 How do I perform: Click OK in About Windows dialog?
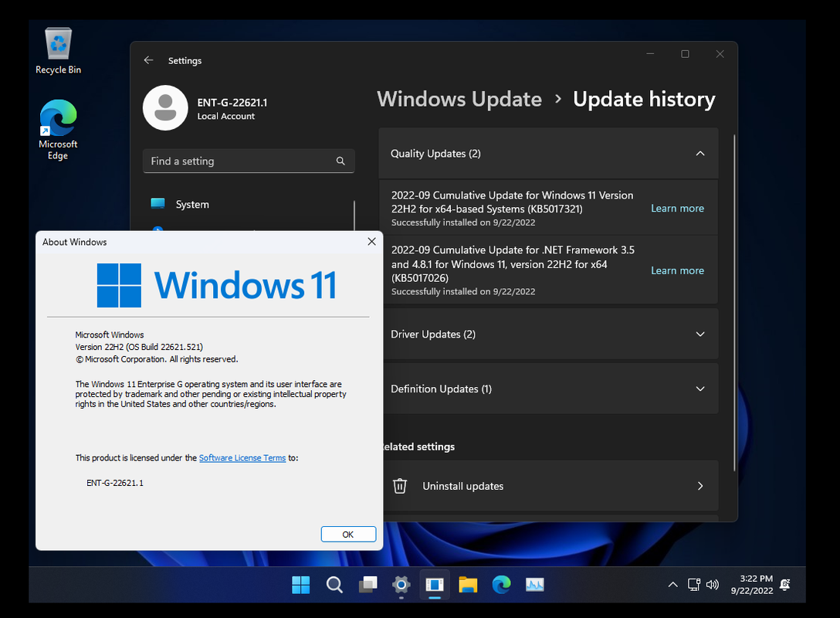click(348, 535)
